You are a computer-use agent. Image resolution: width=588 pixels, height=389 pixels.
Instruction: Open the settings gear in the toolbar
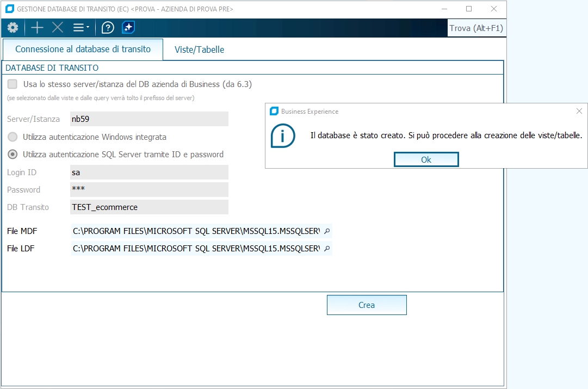click(13, 27)
